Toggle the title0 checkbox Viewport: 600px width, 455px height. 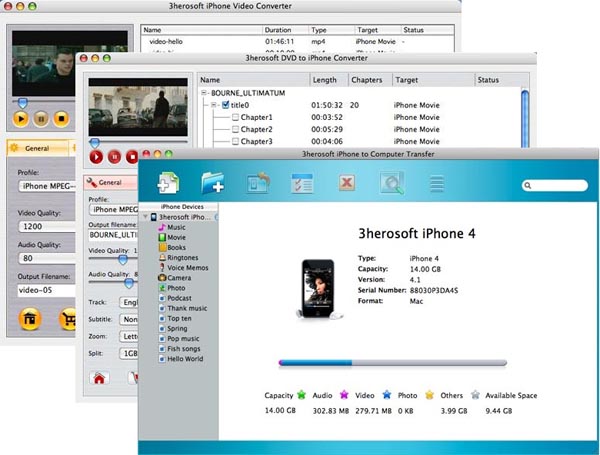pos(225,104)
